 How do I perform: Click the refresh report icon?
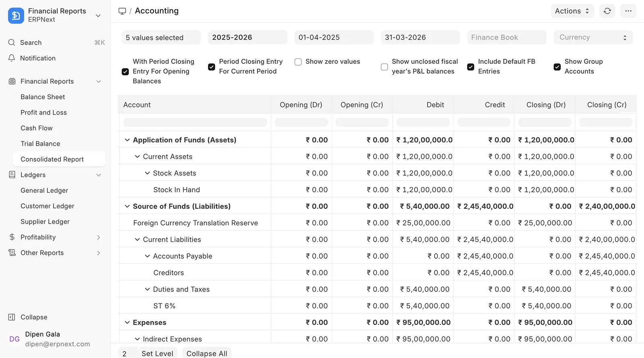tap(607, 11)
